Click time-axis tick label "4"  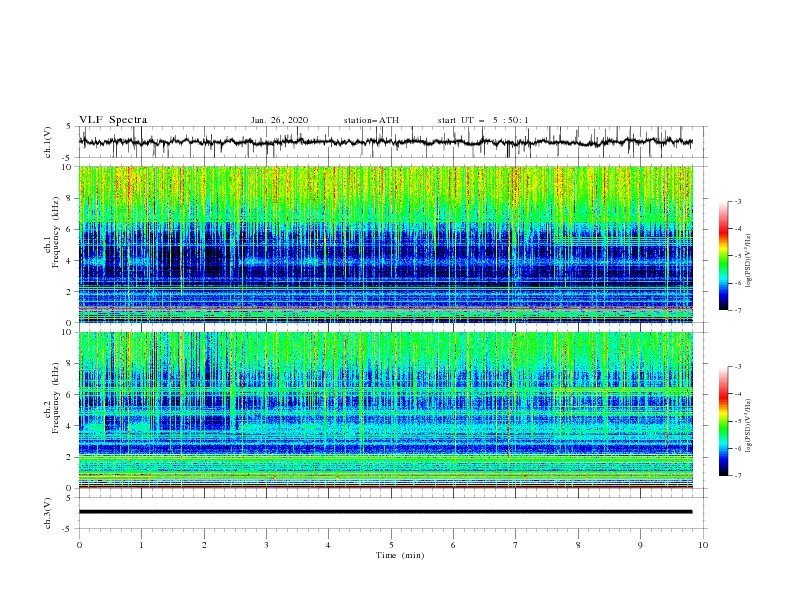click(328, 545)
